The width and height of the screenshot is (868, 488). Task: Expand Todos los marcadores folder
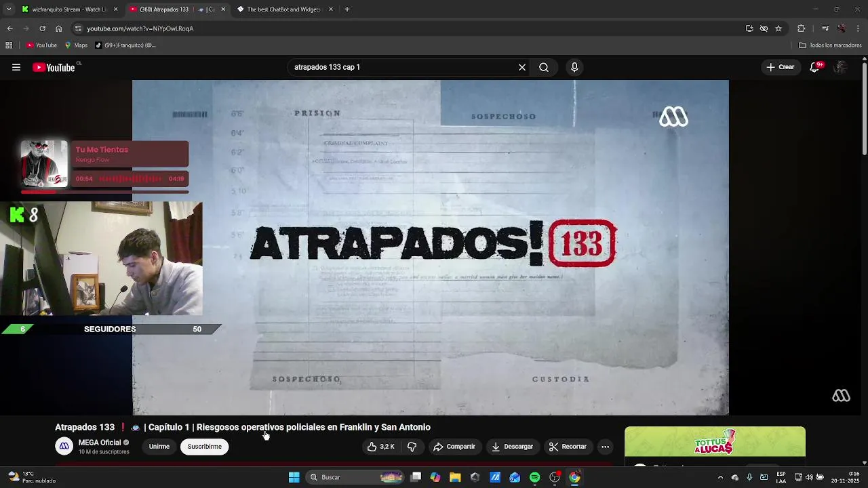(x=830, y=45)
